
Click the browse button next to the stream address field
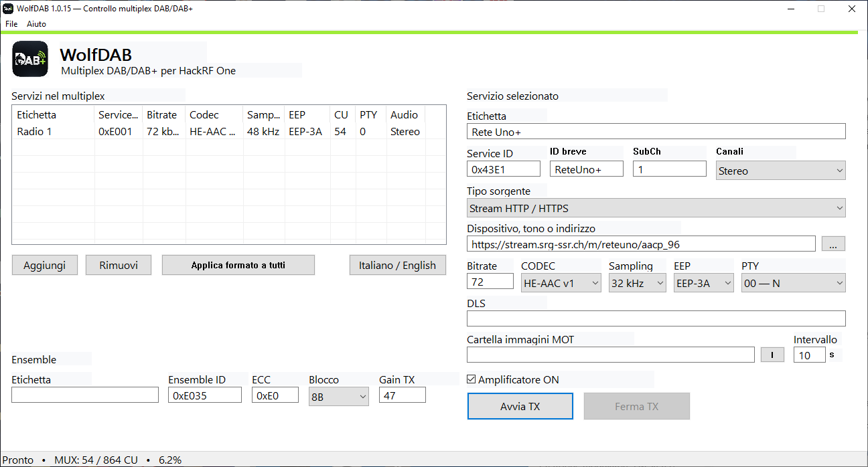833,244
